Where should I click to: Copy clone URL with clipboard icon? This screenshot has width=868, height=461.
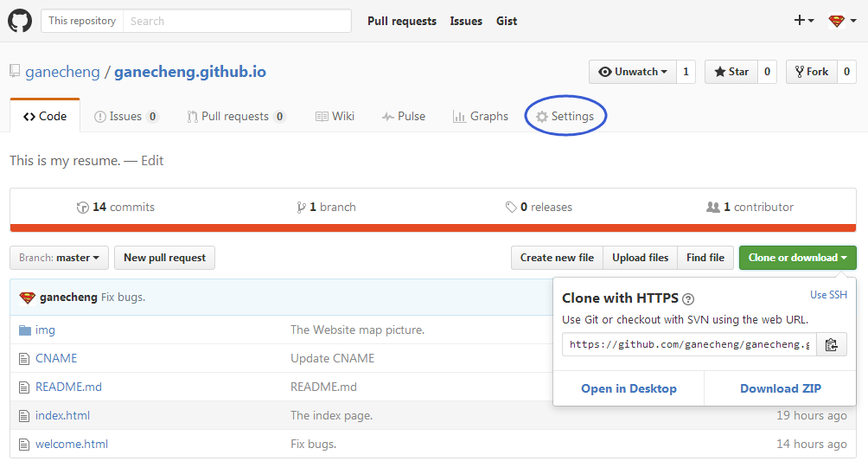tap(832, 344)
